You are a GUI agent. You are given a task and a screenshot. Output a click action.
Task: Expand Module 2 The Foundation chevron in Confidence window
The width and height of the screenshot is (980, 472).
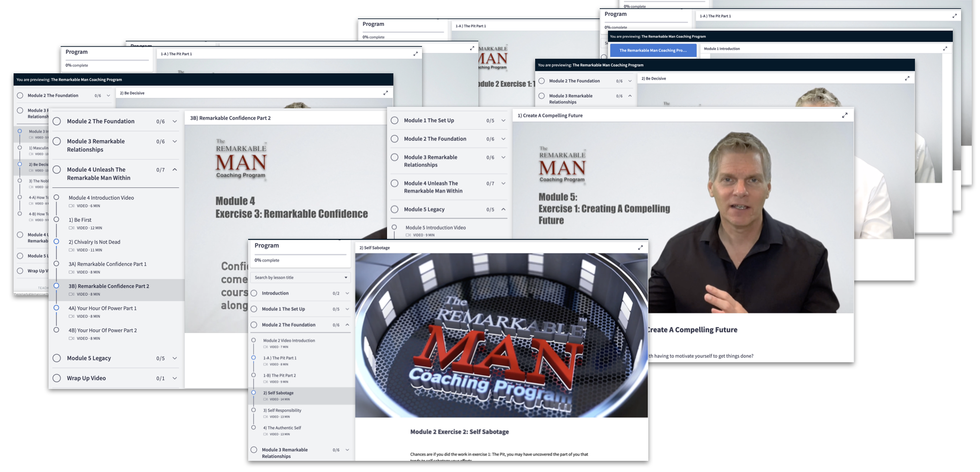click(175, 121)
